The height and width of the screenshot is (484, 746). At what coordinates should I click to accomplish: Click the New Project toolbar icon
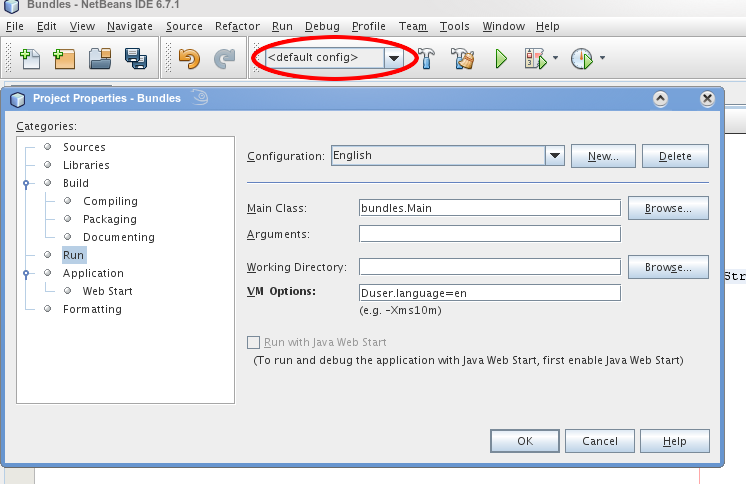tap(64, 59)
